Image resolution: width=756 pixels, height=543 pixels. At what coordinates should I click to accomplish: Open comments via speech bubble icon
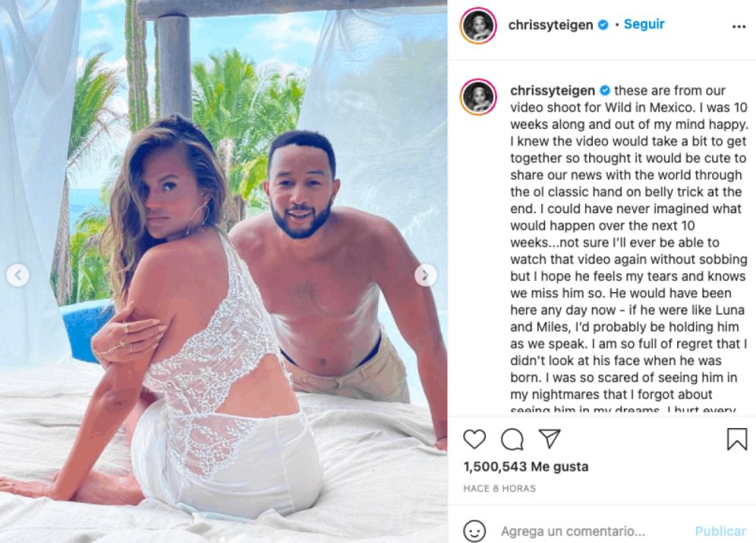[512, 439]
